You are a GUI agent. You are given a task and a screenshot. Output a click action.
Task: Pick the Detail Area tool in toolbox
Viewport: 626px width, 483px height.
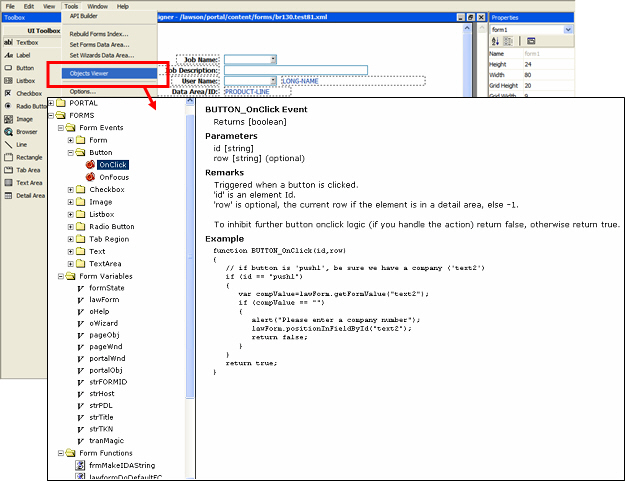pos(25,196)
